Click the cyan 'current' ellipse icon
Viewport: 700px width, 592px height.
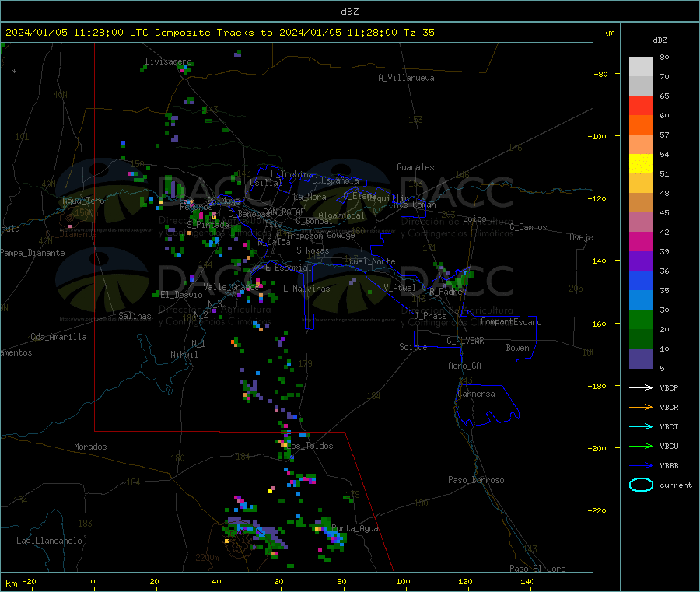tap(641, 485)
